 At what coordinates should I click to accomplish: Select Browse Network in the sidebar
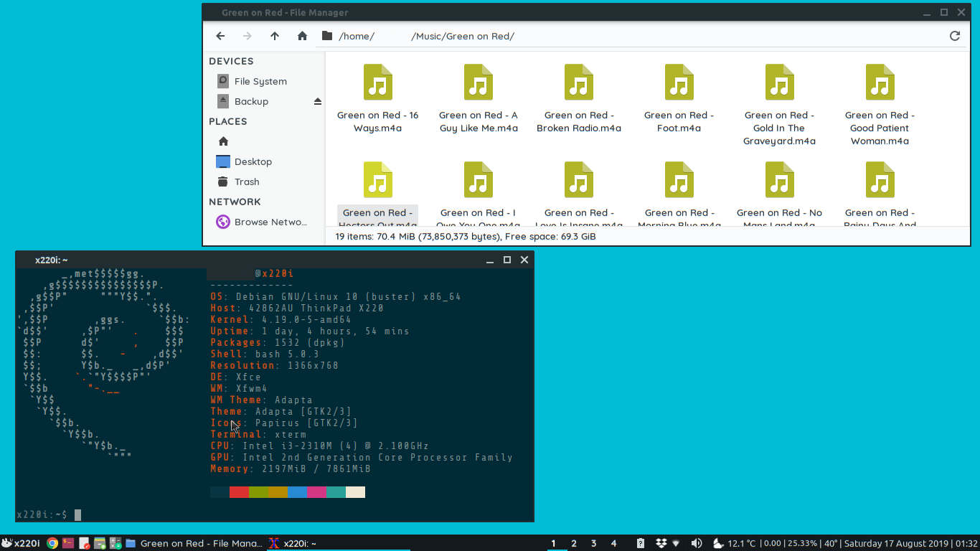pyautogui.click(x=263, y=222)
